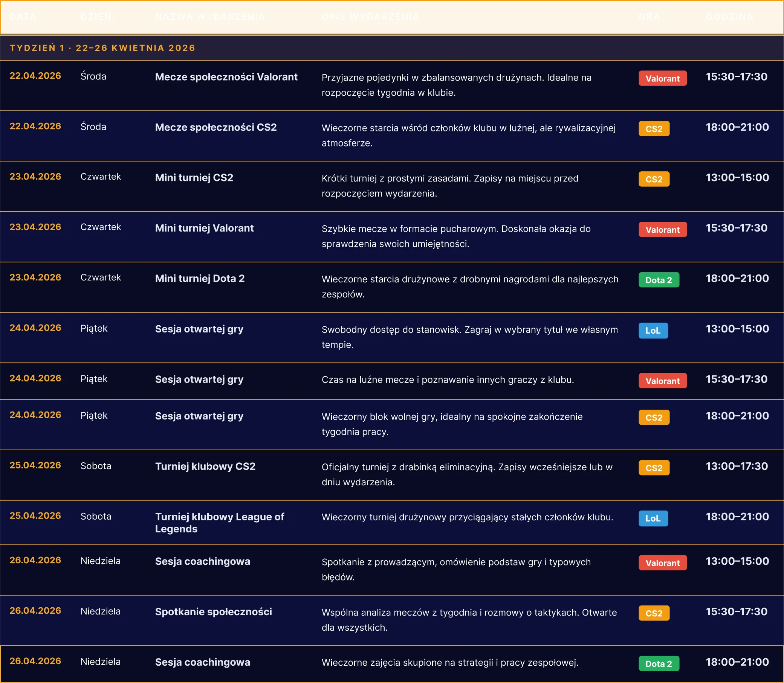Click Valorant badge in 'Mini turniej Valorant' row

coord(663,229)
